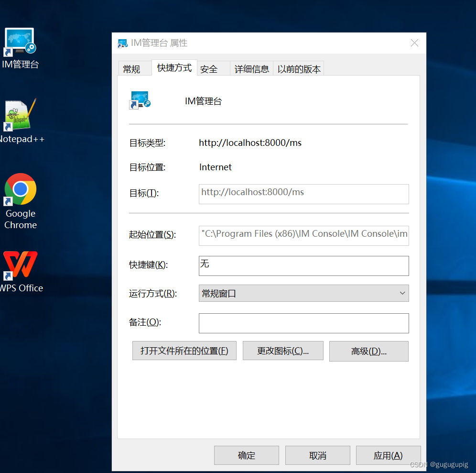Click the IM管理台 shortcut icon inside the properties panel
476x473 pixels.
coord(140,100)
